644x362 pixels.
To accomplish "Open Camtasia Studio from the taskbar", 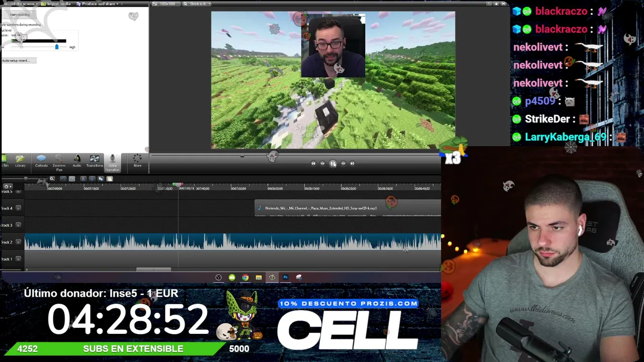I will pos(272,278).
